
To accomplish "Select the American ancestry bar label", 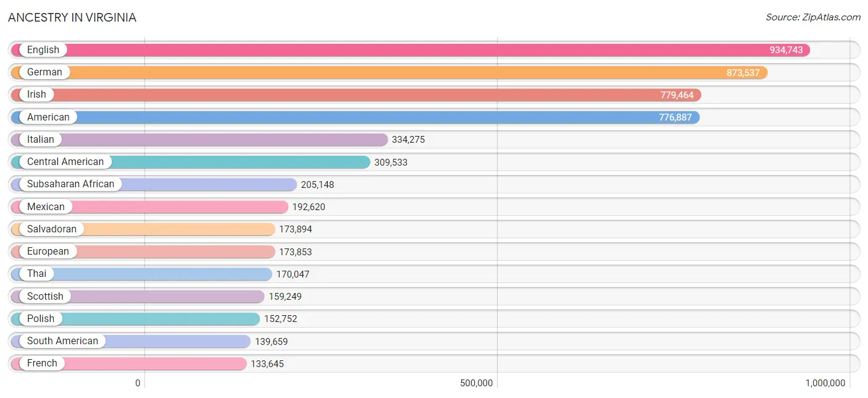I will (48, 117).
